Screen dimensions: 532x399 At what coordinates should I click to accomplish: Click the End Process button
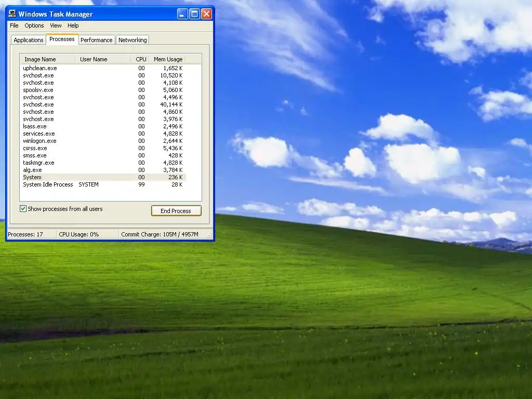(x=176, y=211)
